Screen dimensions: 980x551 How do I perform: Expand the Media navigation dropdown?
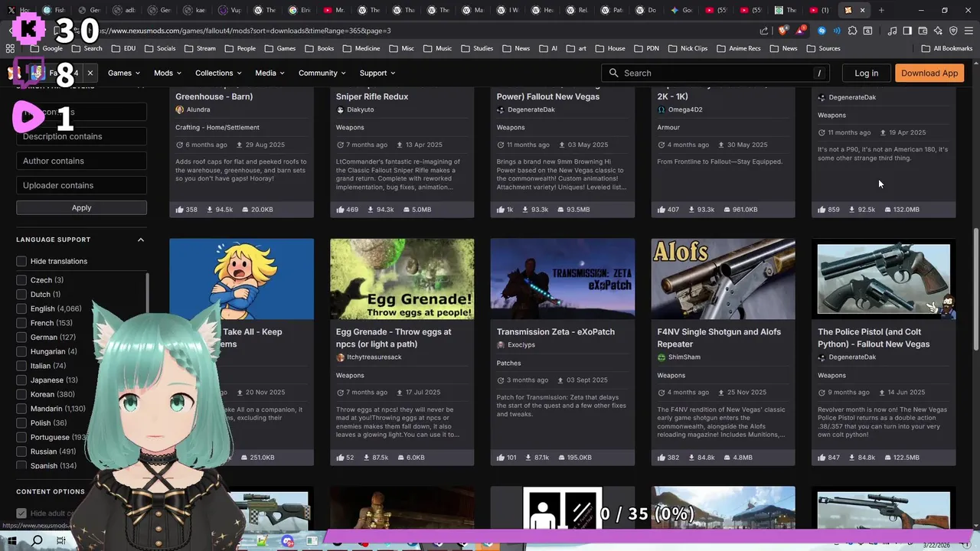[x=269, y=73]
